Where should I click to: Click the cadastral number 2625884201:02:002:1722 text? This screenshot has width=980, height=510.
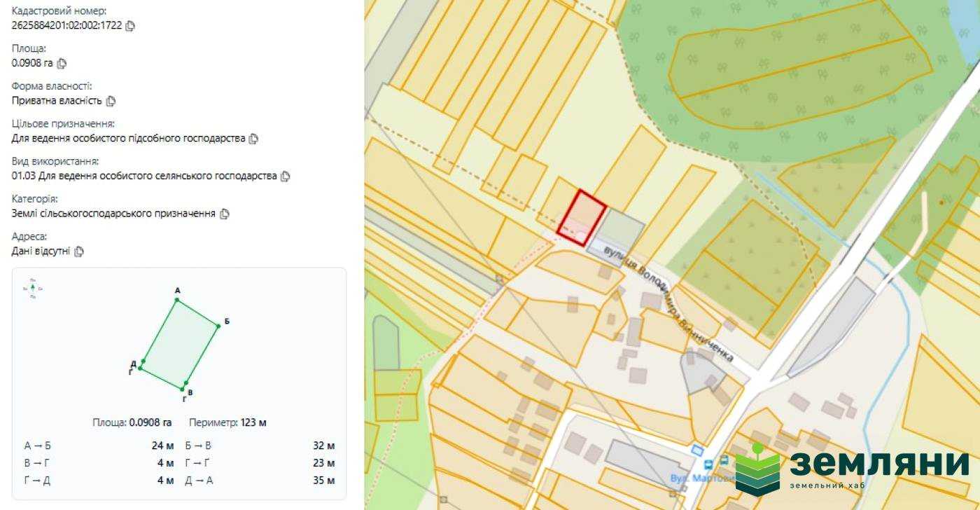coord(67,26)
